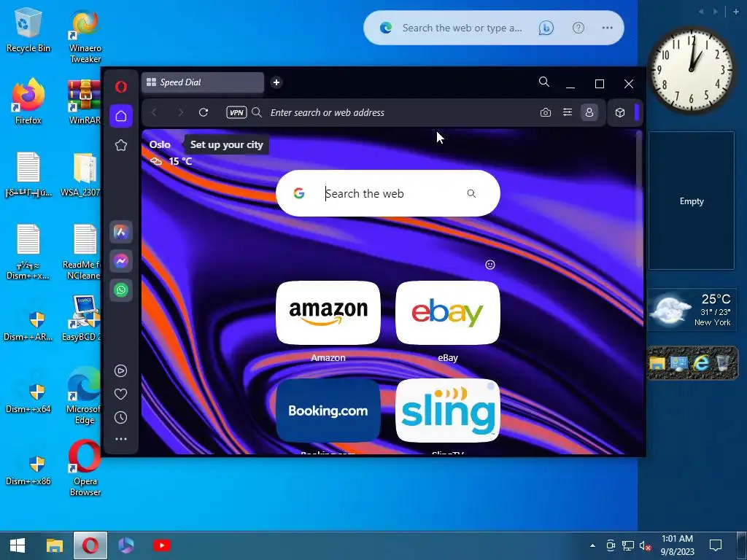Click Set up your city button
747x560 pixels.
coord(226,145)
